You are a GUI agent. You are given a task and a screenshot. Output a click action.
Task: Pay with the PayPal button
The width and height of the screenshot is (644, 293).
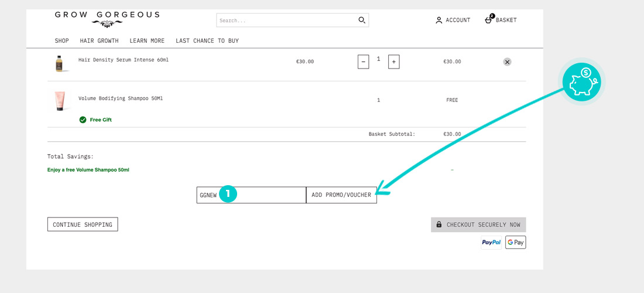tap(491, 242)
